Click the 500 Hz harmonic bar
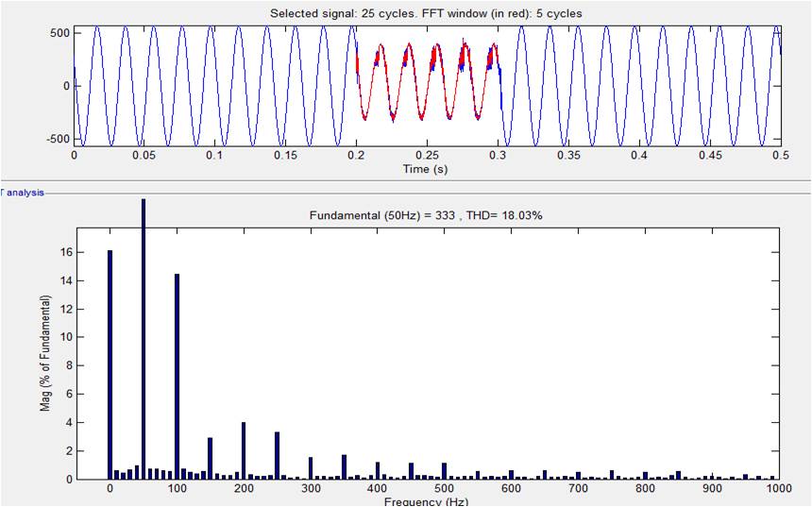812x507 pixels. click(x=444, y=470)
